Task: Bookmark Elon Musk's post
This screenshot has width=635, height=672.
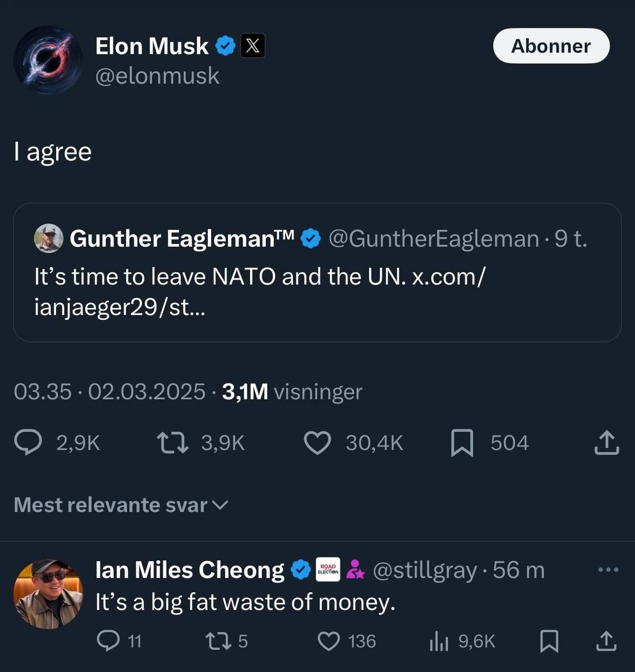Action: [462, 443]
